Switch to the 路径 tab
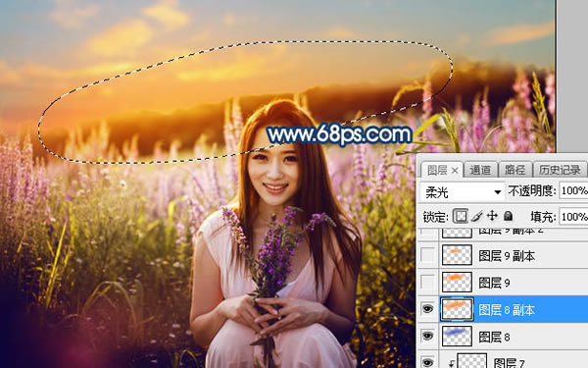This screenshot has height=368, width=588. (x=514, y=170)
